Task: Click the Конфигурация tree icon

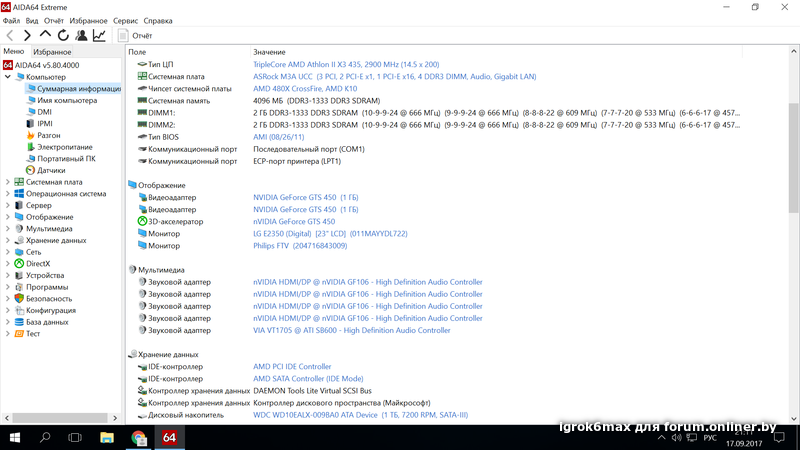Action: [19, 310]
